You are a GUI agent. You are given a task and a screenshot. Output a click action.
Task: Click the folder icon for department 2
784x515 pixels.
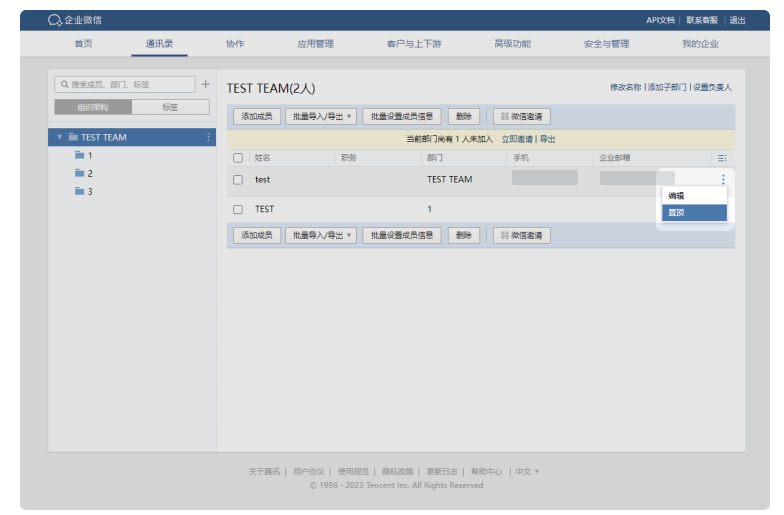coord(79,173)
